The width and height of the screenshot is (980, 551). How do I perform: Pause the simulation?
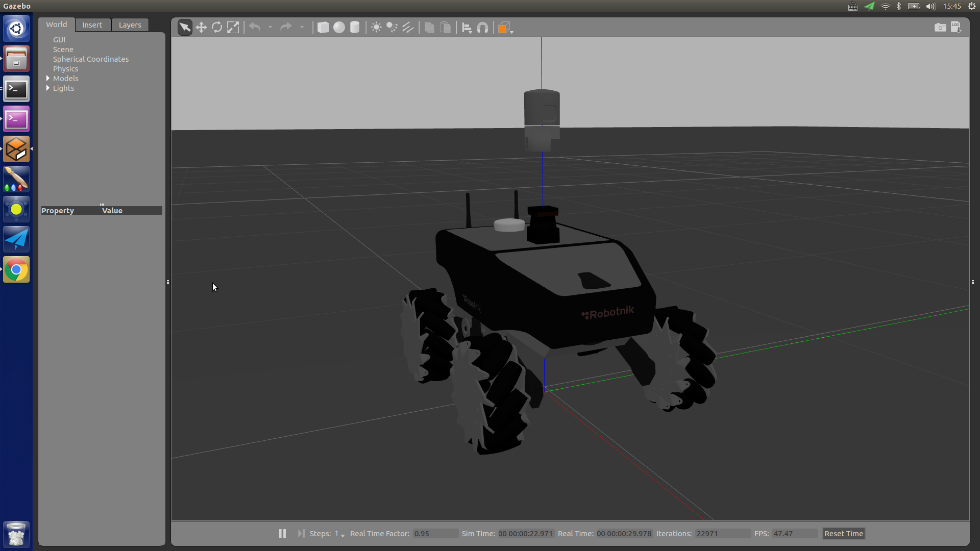coord(282,533)
